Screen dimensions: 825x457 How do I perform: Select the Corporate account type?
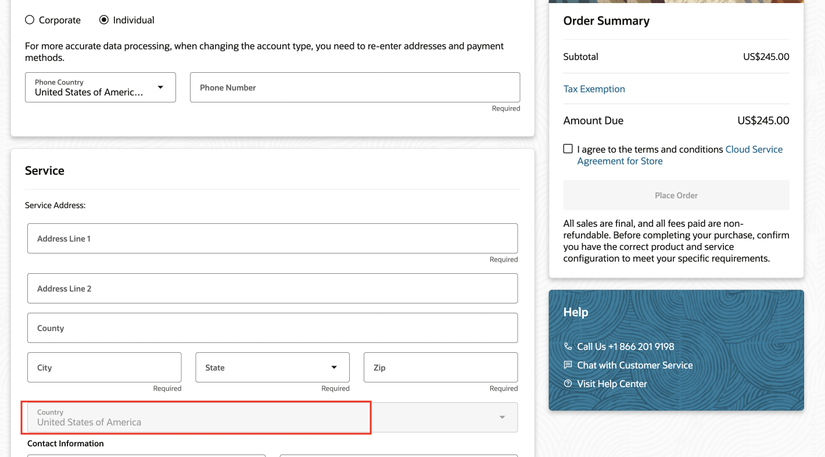point(29,20)
